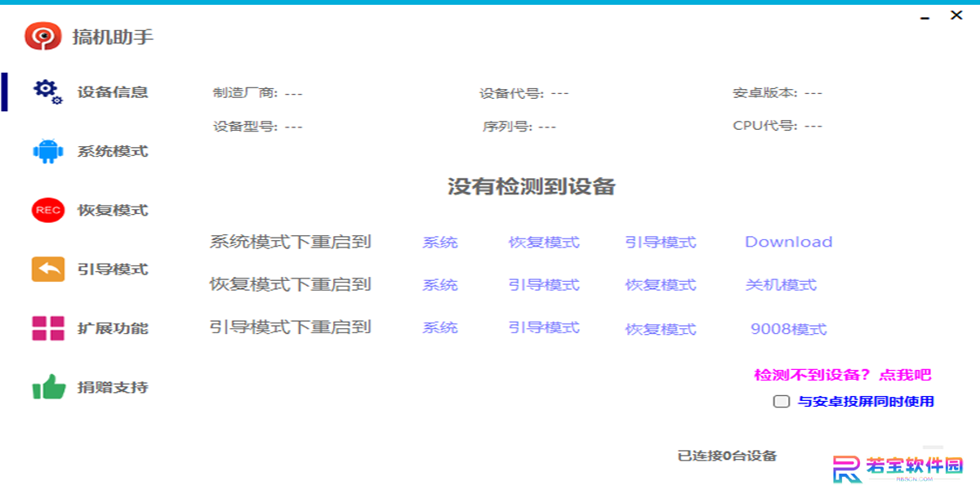The width and height of the screenshot is (980, 490).
Task: Click the 搞机助手 app logo icon
Action: [43, 36]
